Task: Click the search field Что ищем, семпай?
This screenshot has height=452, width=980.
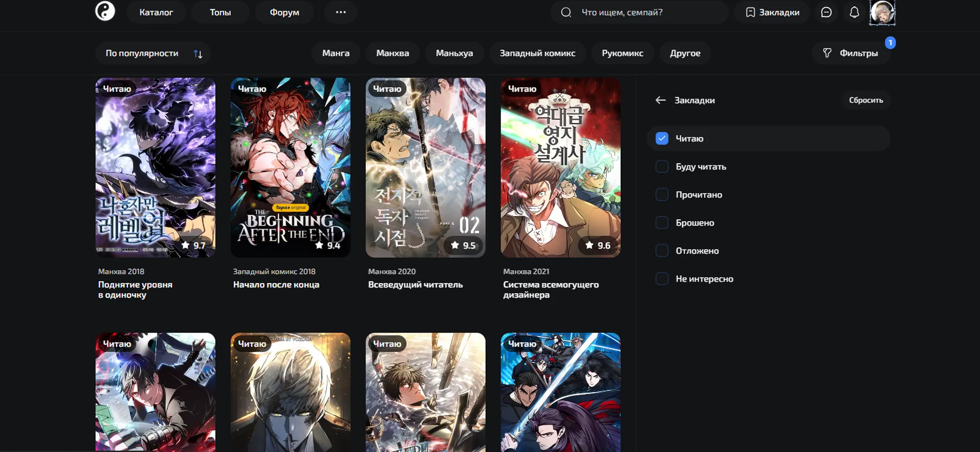Action: point(639,12)
